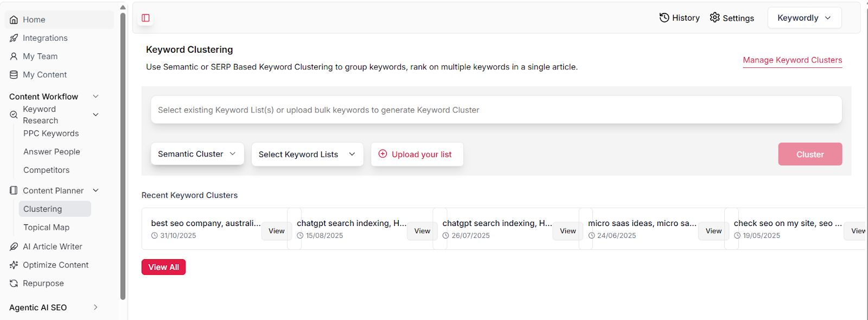Click the Repurpose icon in sidebar
This screenshot has width=868, height=320.
(x=14, y=284)
